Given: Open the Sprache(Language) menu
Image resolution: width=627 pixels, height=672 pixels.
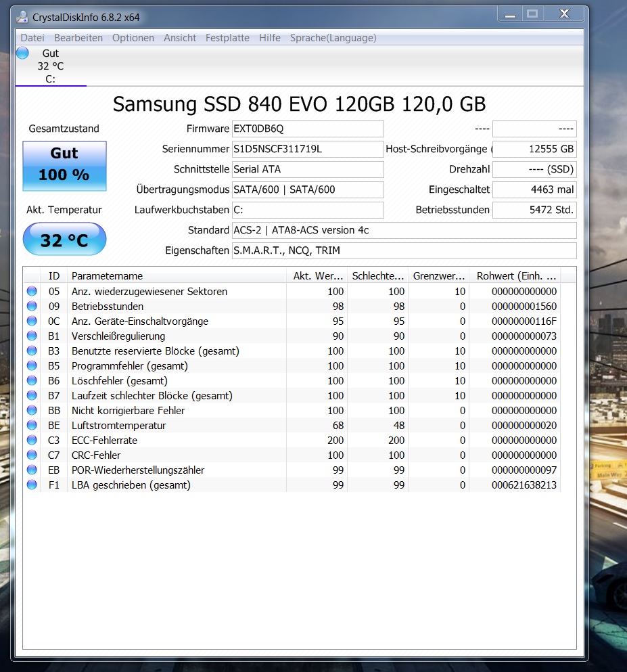Looking at the screenshot, I should (333, 38).
